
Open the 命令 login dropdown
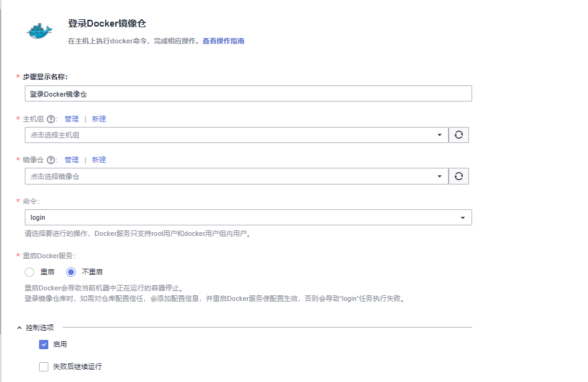248,217
